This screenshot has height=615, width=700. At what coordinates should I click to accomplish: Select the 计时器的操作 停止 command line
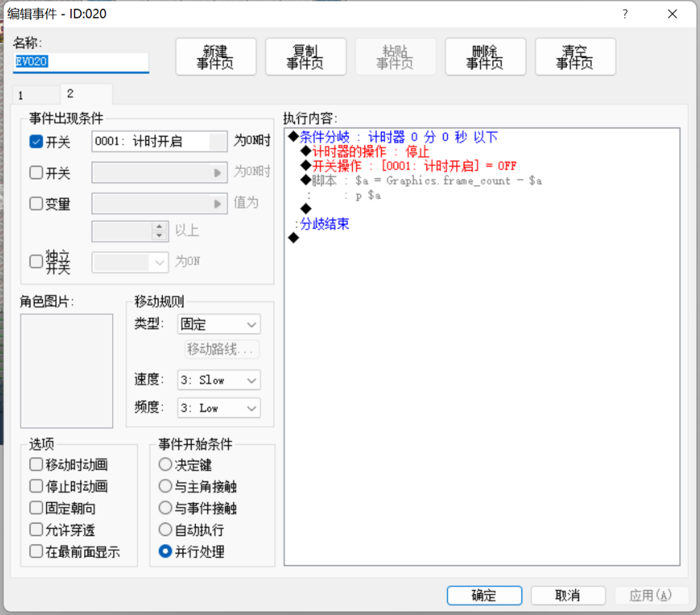point(365,152)
